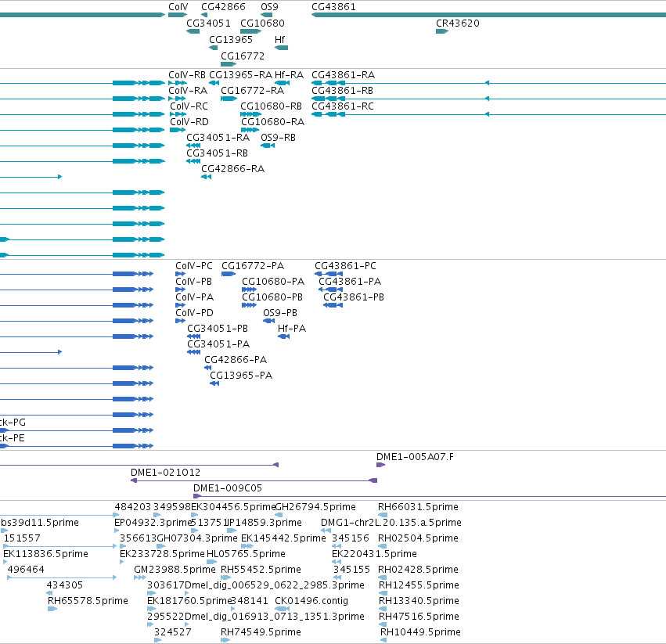Click the CG34051-PB protein label
The height and width of the screenshot is (644, 666).
218,329
